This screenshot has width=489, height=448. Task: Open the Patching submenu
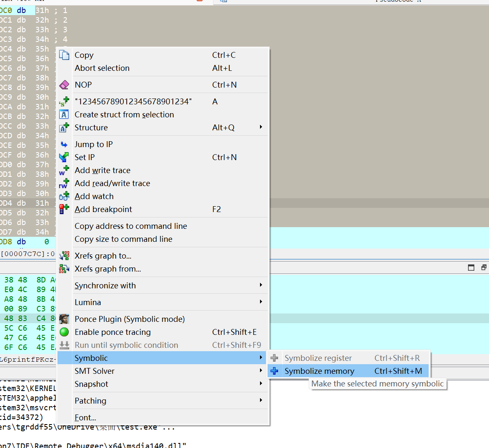(261, 400)
